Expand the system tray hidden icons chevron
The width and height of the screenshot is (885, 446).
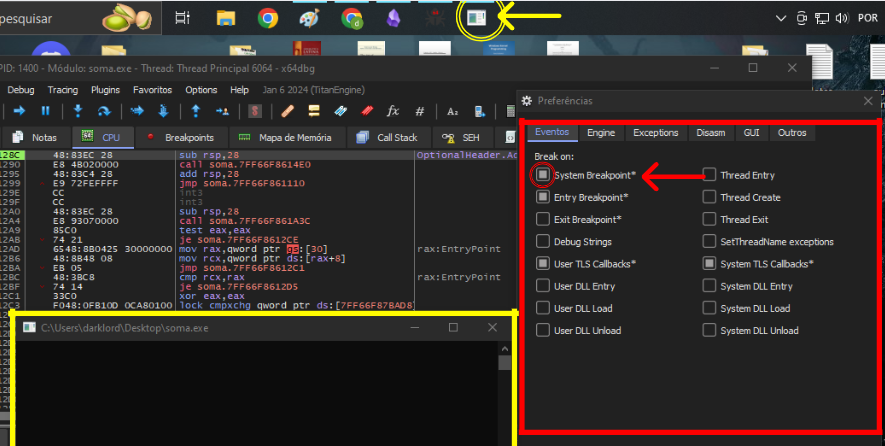tap(781, 18)
